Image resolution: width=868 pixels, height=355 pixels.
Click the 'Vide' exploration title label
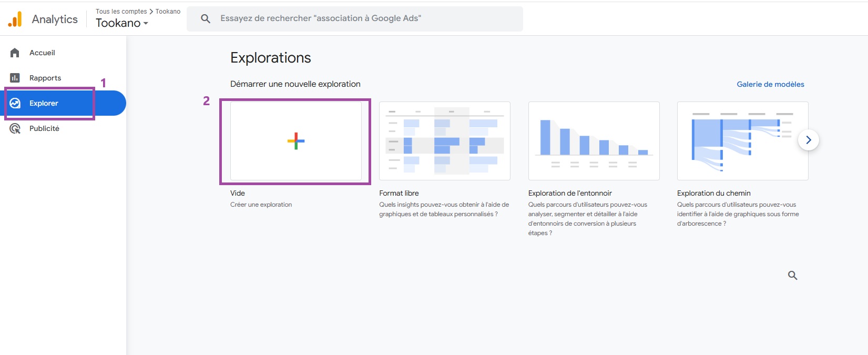[x=238, y=193]
